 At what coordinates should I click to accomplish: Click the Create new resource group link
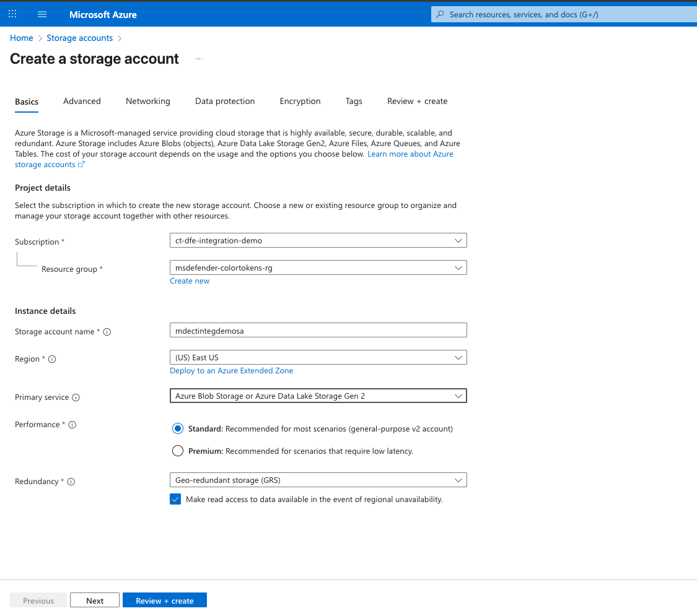click(x=190, y=281)
